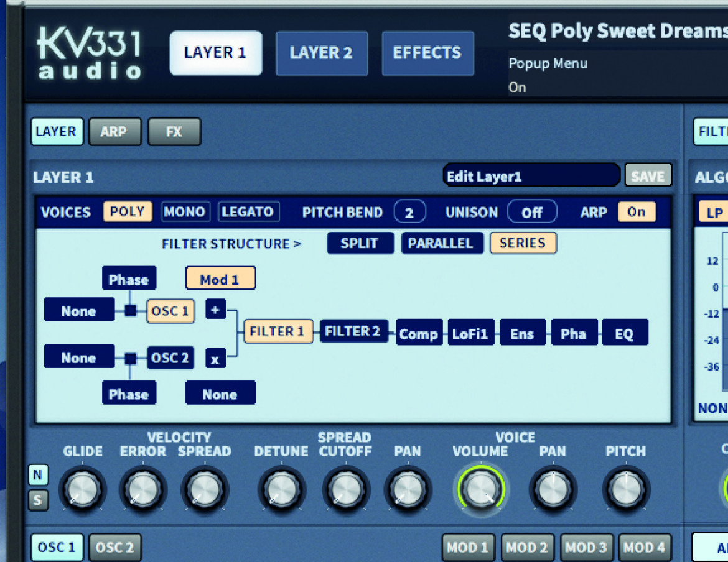Click the S button beside the knobs
Image resolution: width=728 pixels, height=562 pixels.
[38, 500]
